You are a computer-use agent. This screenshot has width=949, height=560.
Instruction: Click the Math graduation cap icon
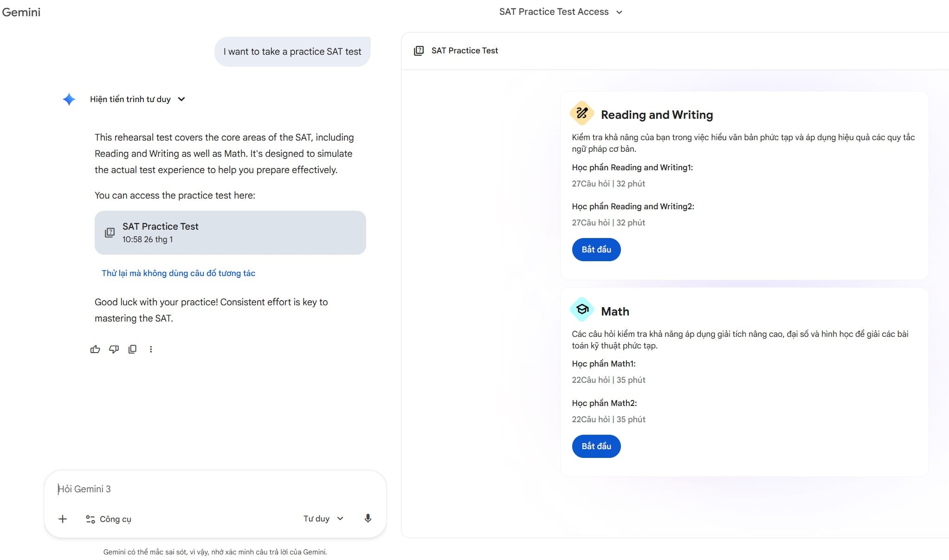tap(582, 309)
